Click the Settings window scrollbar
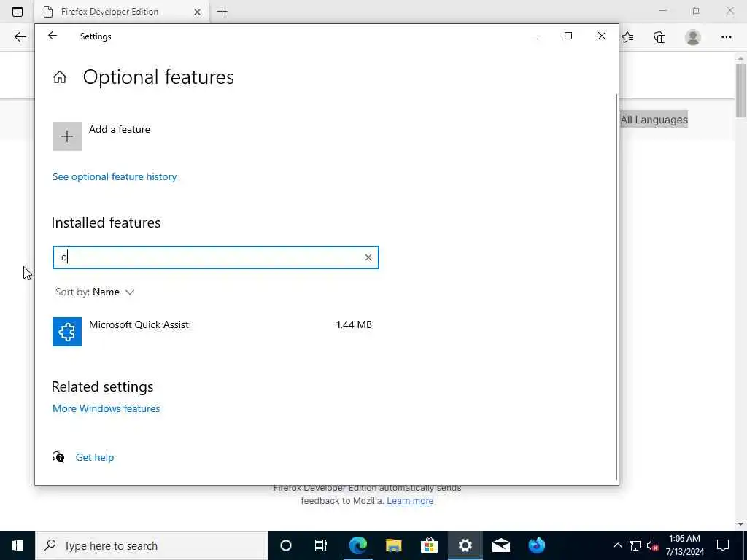The width and height of the screenshot is (747, 560). click(x=617, y=286)
